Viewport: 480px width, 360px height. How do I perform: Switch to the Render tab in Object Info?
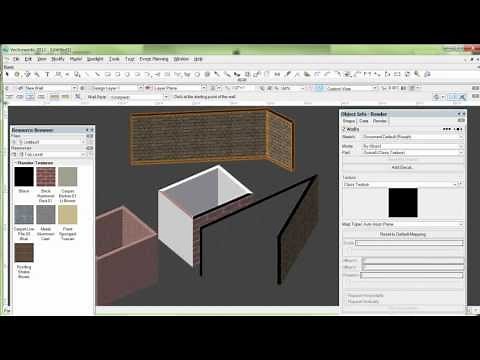point(379,121)
